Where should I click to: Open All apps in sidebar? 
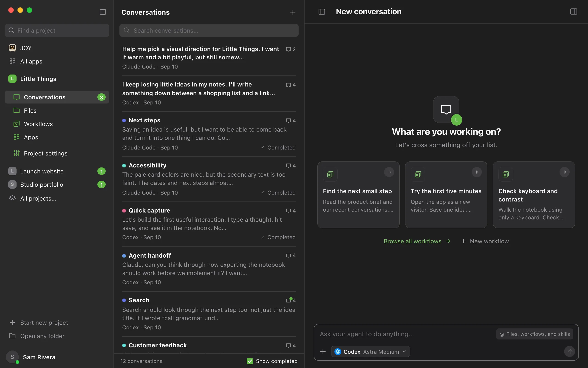[x=57, y=61]
